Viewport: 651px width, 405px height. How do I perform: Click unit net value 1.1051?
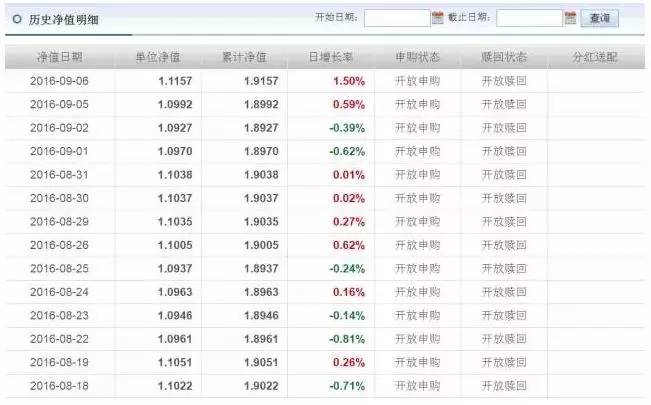click(175, 363)
